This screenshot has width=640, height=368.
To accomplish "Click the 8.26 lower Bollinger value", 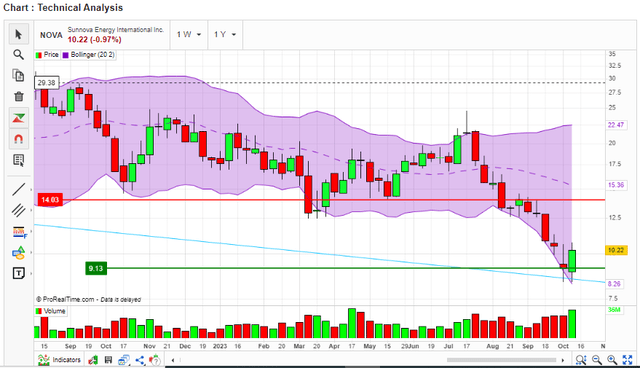I will 614,284.
